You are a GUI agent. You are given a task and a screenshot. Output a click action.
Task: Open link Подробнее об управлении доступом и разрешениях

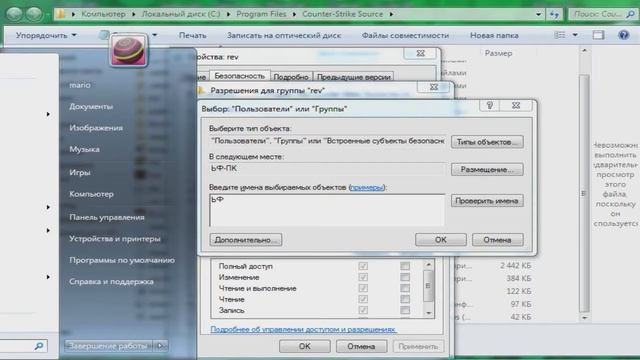303,329
